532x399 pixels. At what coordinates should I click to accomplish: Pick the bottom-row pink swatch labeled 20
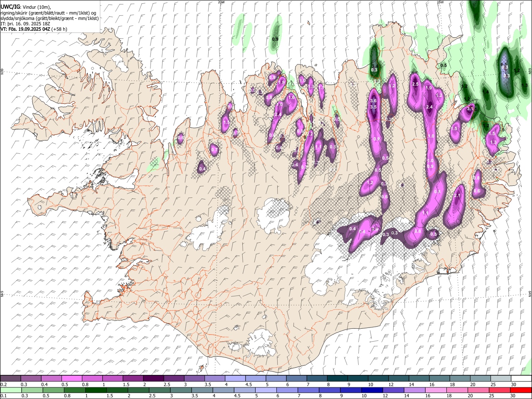click(x=478, y=390)
